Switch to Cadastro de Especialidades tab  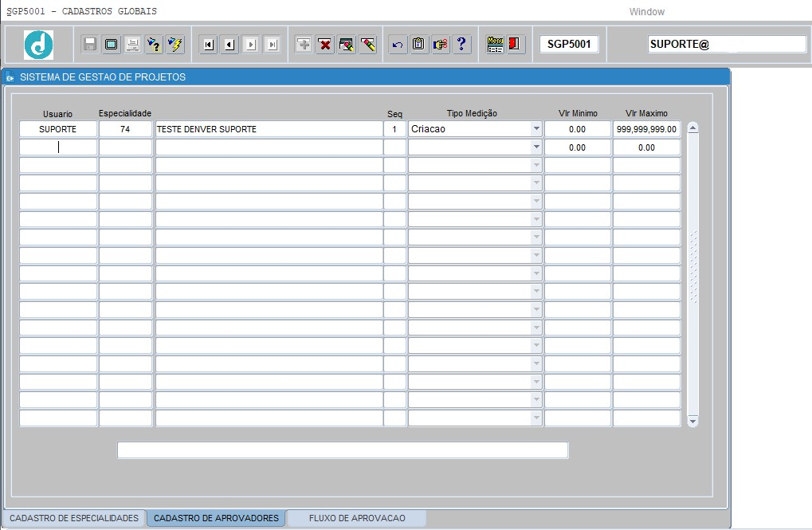[74, 518]
